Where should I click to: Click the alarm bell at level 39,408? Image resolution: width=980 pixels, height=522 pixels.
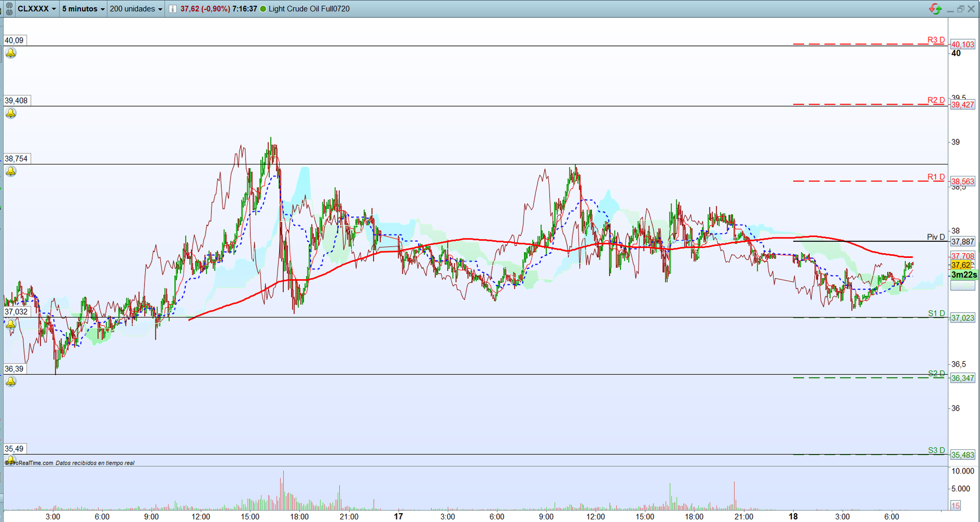coord(10,113)
